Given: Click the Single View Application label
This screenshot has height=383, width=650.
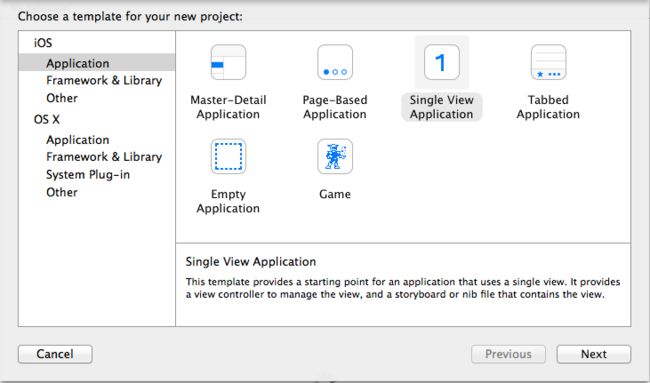Looking at the screenshot, I should 441,107.
